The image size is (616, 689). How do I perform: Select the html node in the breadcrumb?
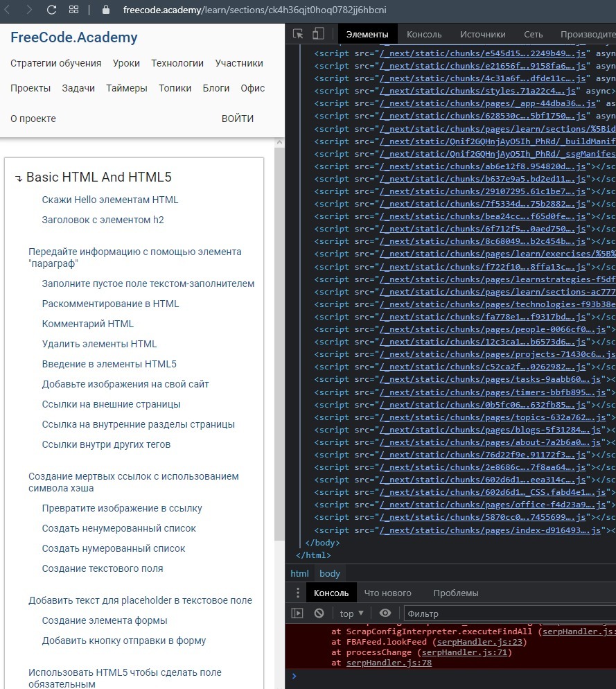pyautogui.click(x=299, y=573)
